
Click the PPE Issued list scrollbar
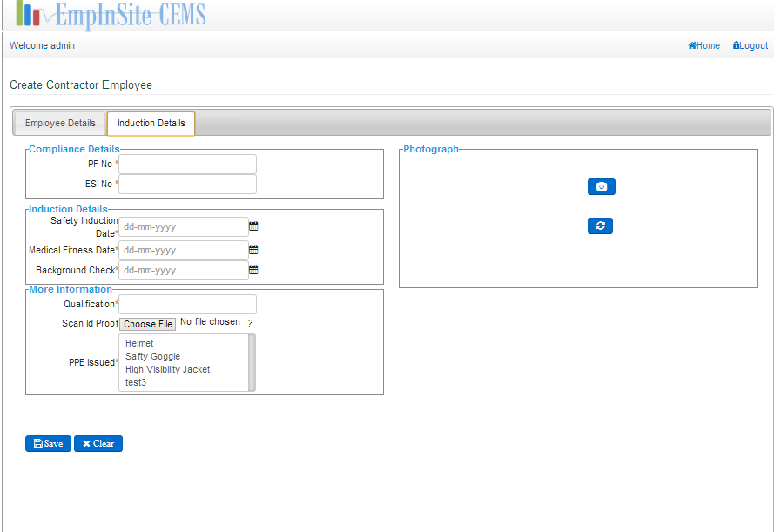tap(252, 362)
